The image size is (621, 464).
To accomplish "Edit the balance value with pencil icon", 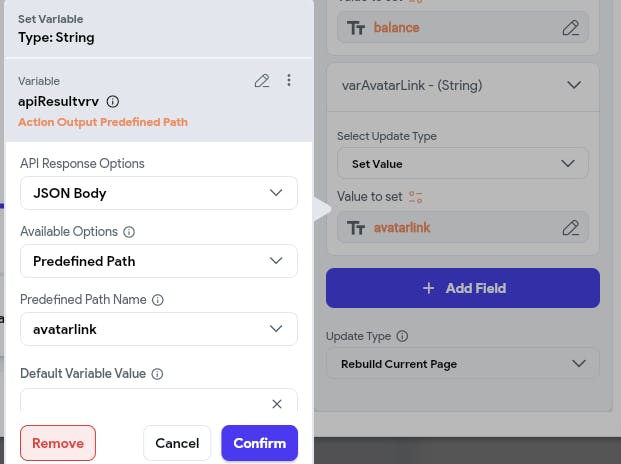I will [571, 28].
